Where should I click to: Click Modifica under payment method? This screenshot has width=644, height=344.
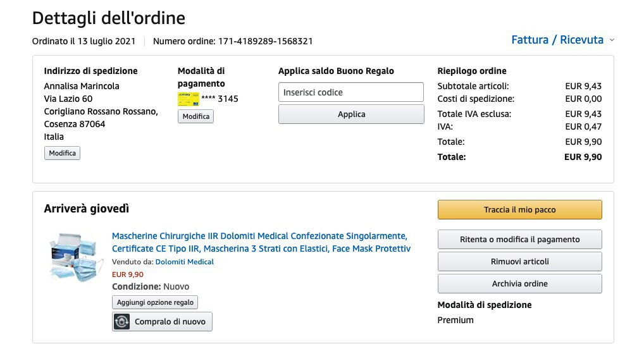[x=195, y=116]
